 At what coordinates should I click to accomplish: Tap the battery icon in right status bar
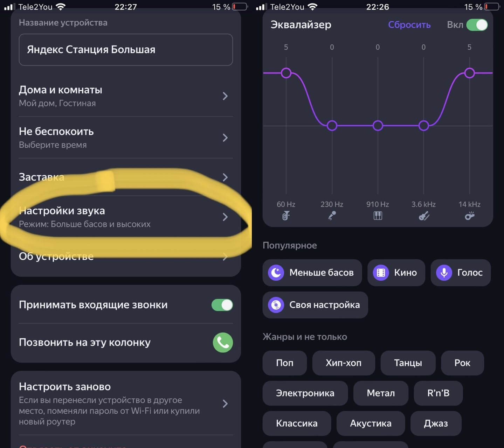click(492, 7)
